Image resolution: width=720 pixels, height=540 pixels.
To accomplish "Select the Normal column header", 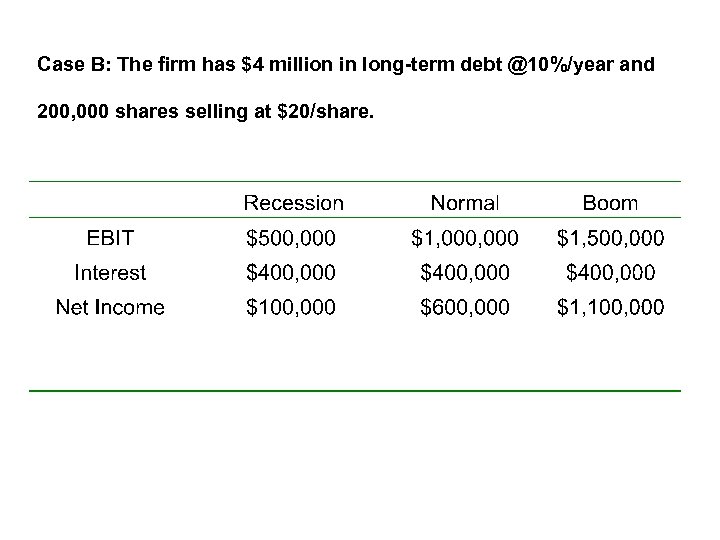I will pyautogui.click(x=464, y=203).
